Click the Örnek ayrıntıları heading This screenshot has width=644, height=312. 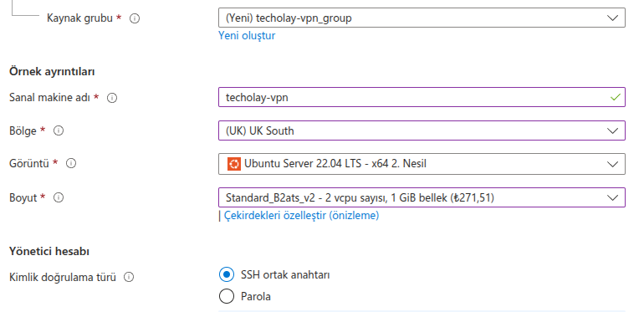(52, 71)
